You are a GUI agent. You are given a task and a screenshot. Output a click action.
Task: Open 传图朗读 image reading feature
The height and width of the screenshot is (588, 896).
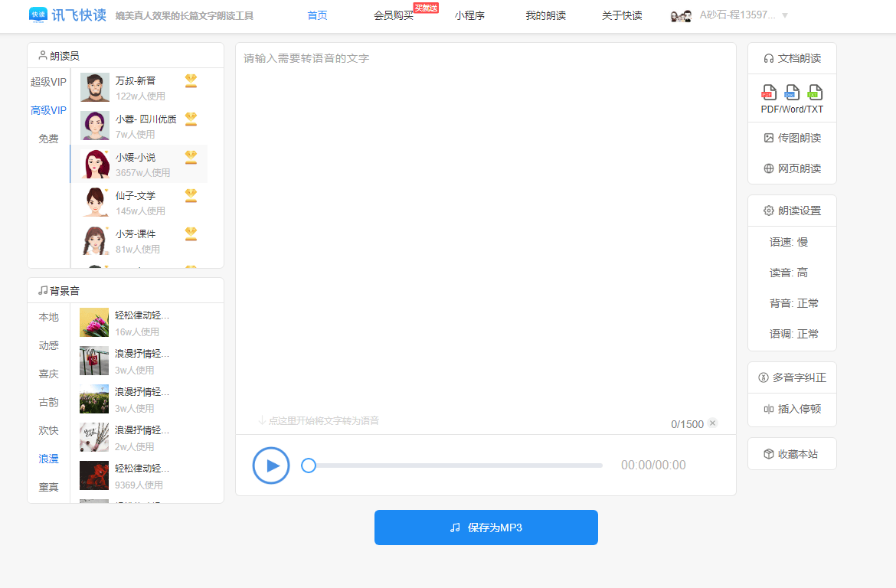point(792,138)
